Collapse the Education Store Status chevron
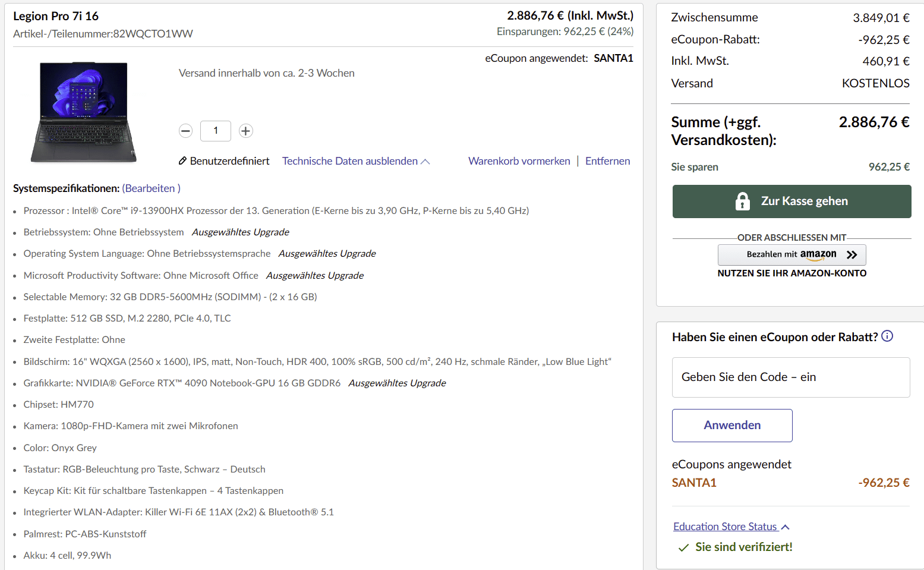The image size is (924, 570). (x=786, y=527)
